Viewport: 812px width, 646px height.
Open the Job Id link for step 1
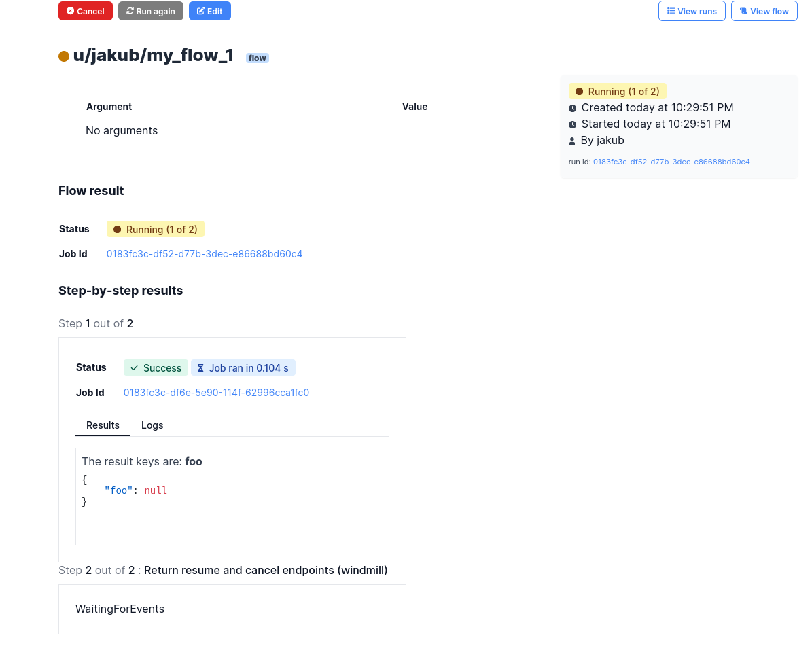click(x=216, y=393)
